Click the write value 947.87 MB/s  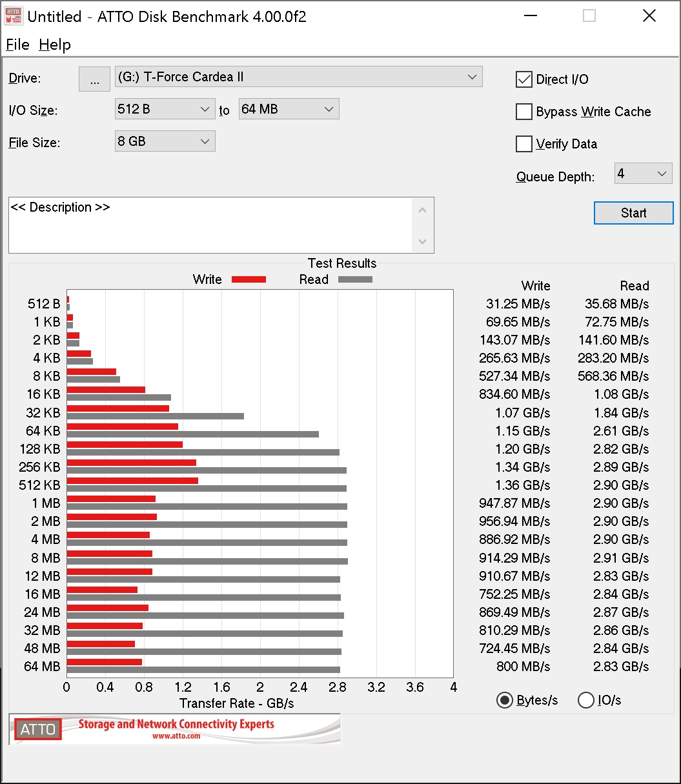514,503
